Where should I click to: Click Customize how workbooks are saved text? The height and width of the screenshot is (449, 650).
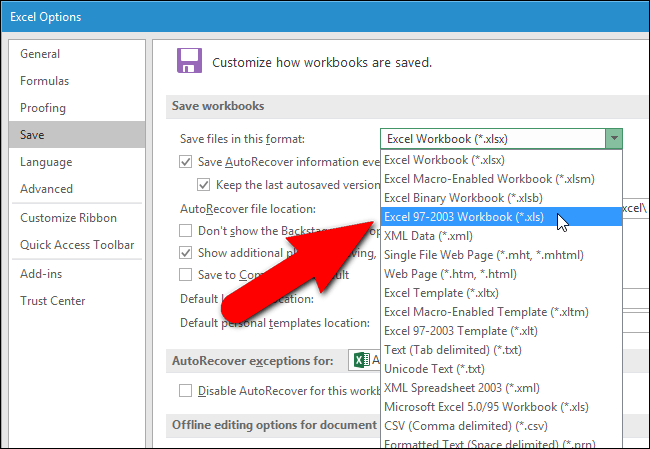(322, 63)
